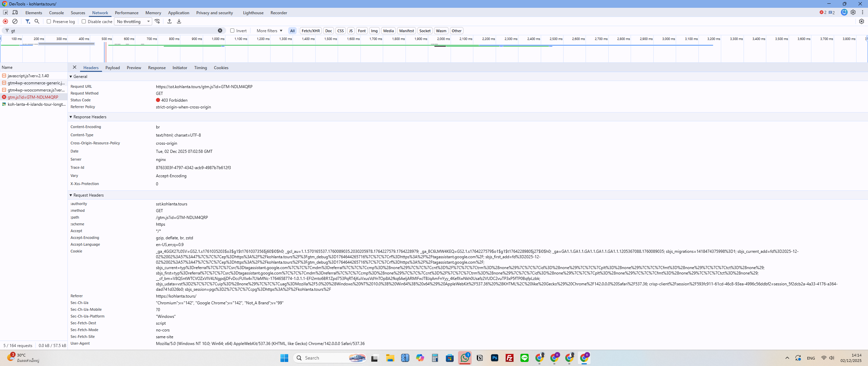Screen dimensions: 868x366
Task: Expand the More filters dropdown
Action: (x=269, y=30)
